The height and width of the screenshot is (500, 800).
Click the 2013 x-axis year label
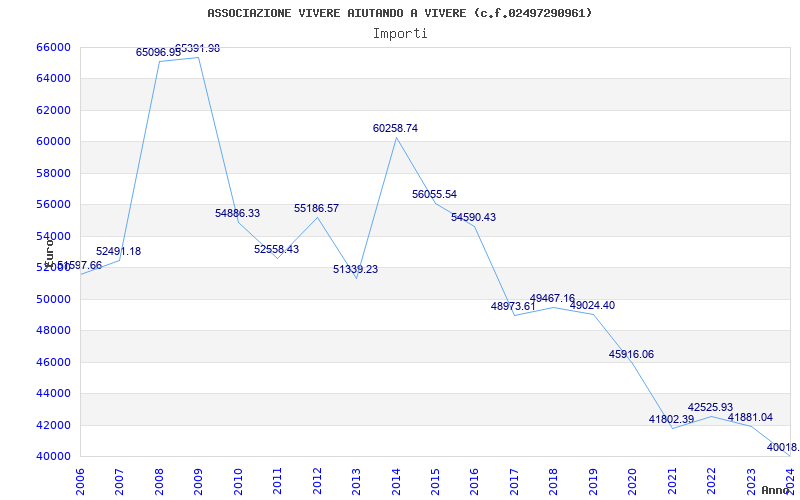point(356,480)
